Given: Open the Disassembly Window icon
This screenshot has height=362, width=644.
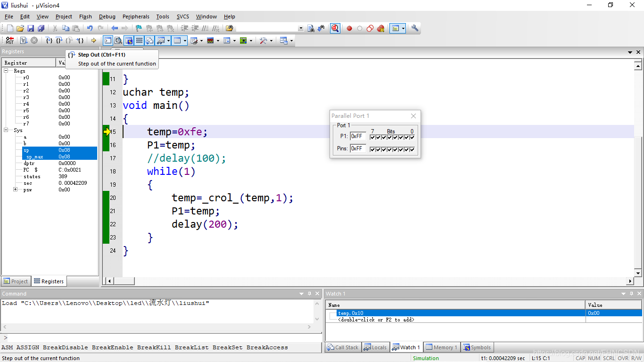Looking at the screenshot, I should (x=118, y=41).
